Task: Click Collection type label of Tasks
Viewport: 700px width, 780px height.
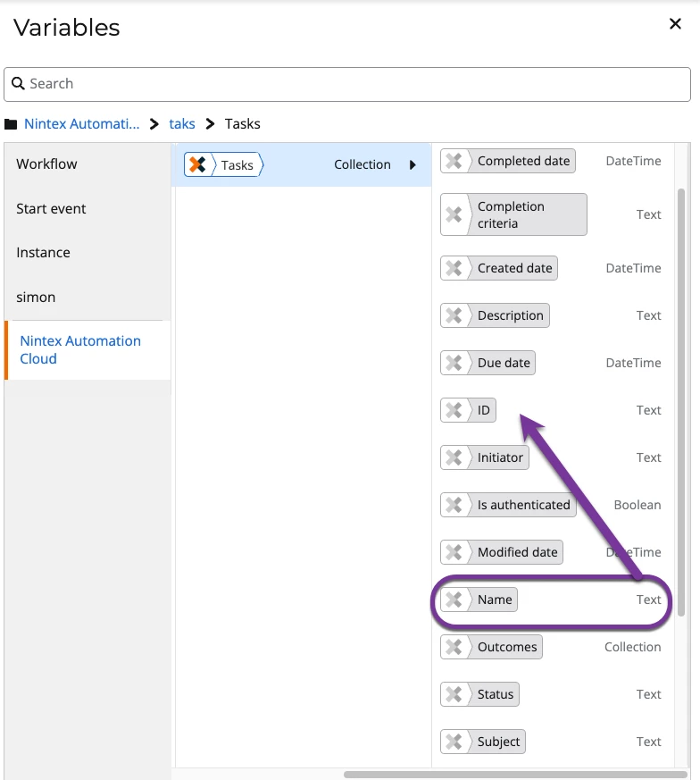Action: coord(362,164)
